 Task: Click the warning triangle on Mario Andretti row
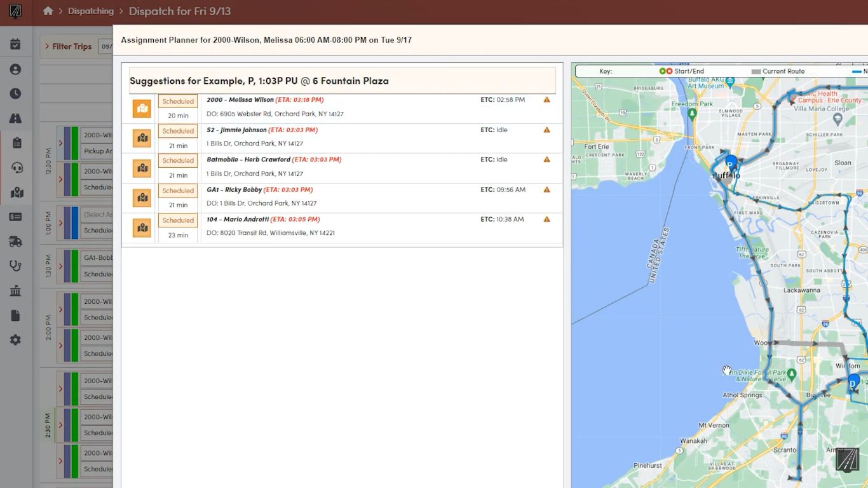click(x=546, y=219)
